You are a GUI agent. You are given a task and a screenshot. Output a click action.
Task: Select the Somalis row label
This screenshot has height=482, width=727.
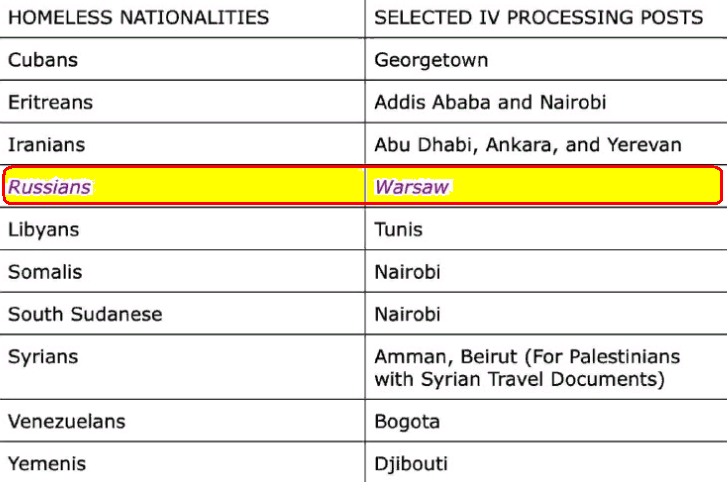(x=45, y=272)
